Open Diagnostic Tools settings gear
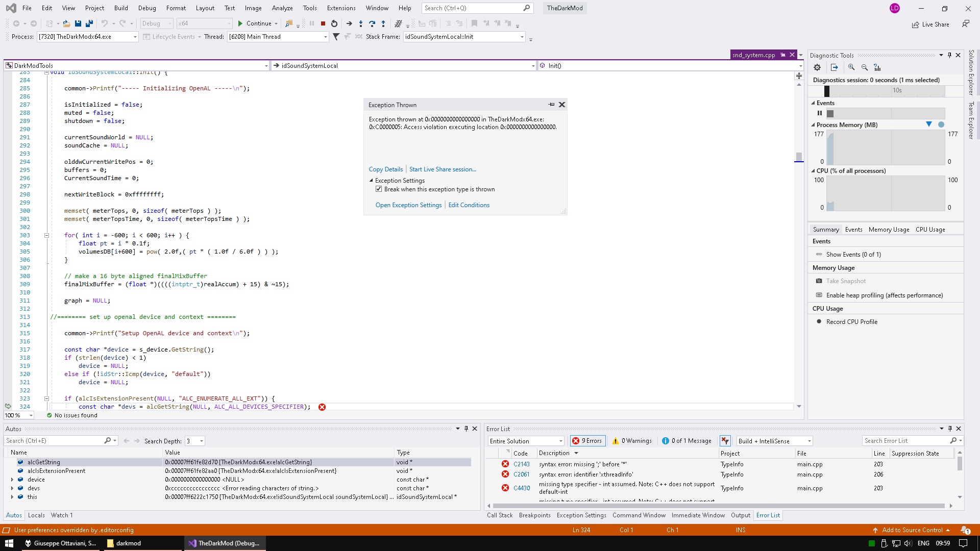980x551 pixels. pos(817,67)
